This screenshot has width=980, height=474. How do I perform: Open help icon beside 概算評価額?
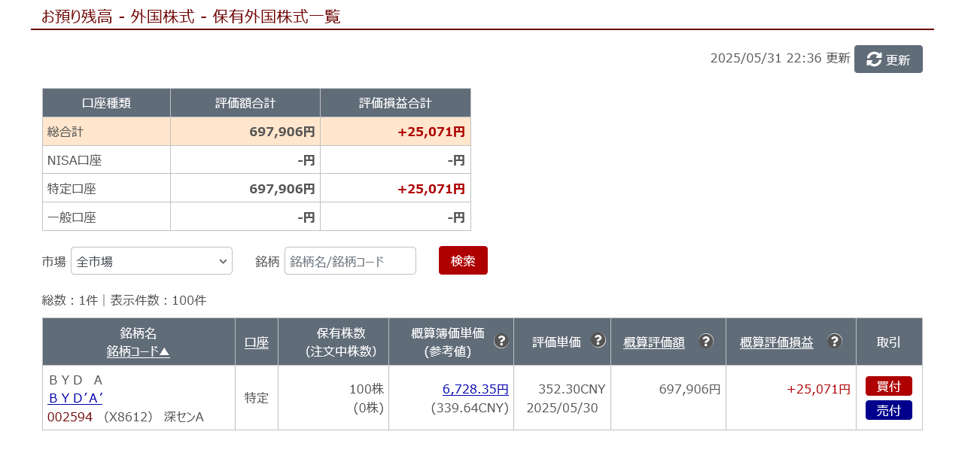706,341
